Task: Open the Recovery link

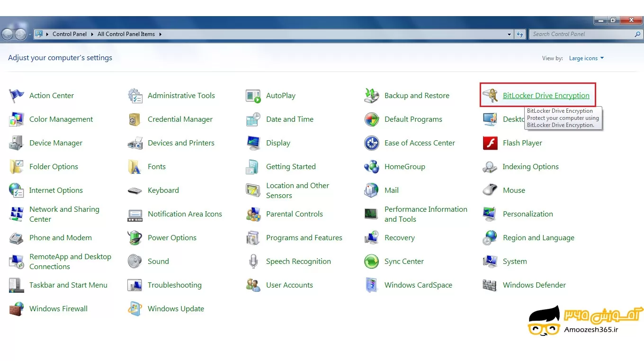Action: coord(400,238)
